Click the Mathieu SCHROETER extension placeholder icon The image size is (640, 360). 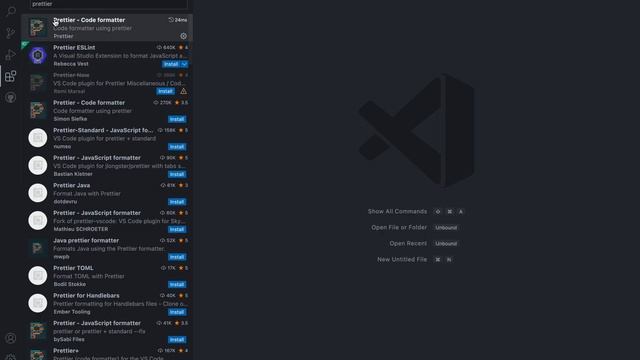click(x=38, y=220)
